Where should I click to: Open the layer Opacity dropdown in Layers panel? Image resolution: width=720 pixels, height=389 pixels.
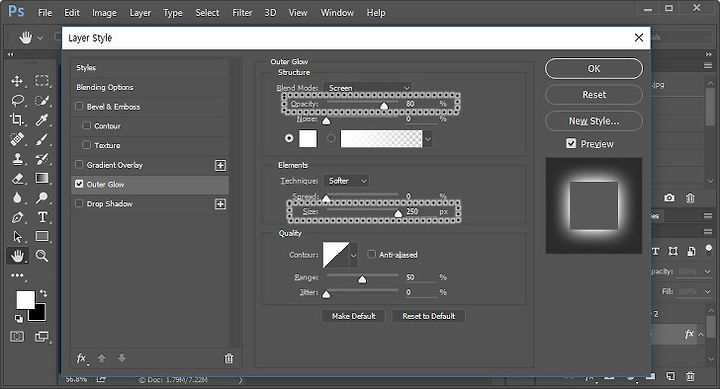pos(707,271)
